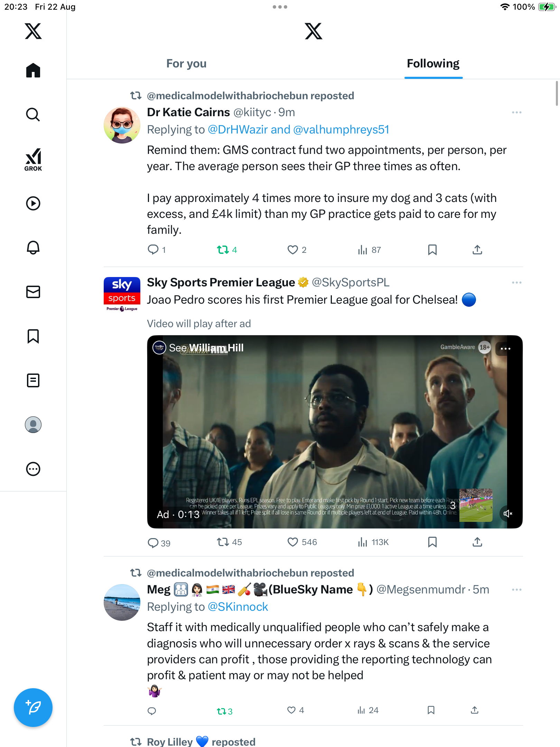Image resolution: width=560 pixels, height=747 pixels.
Task: Open the @SKinnock profile link
Action: click(238, 607)
